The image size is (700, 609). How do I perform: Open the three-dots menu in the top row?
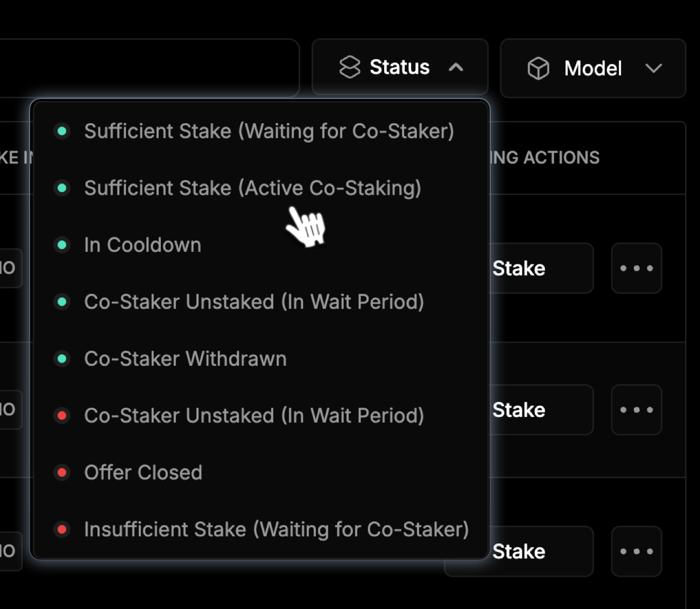pyautogui.click(x=637, y=268)
